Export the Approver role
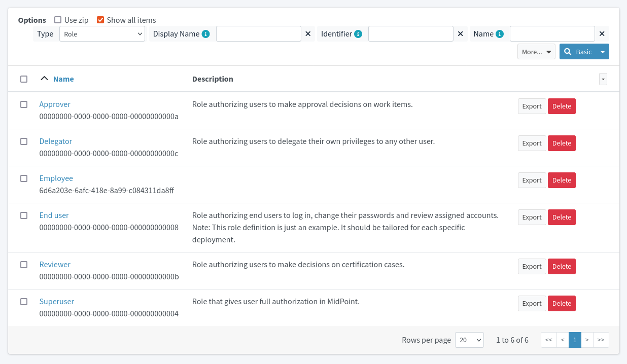The width and height of the screenshot is (627, 364). 532,106
